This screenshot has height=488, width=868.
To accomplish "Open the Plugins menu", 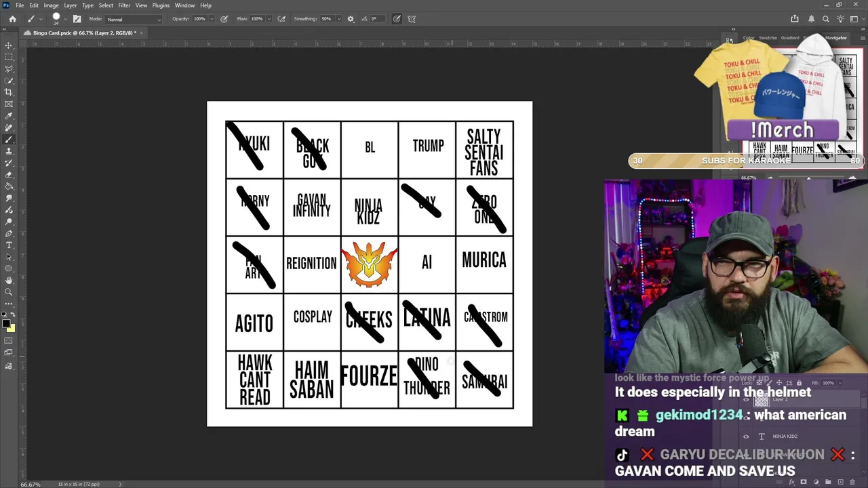I will pyautogui.click(x=161, y=5).
